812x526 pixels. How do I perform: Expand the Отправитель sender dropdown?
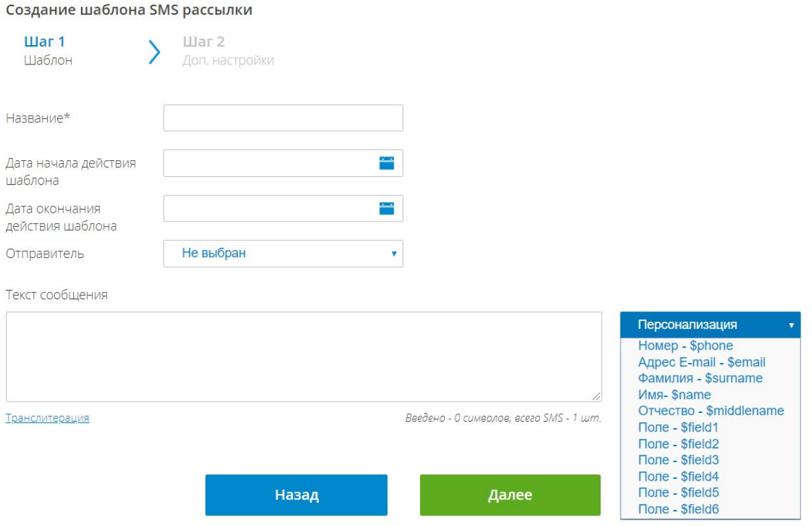[283, 253]
